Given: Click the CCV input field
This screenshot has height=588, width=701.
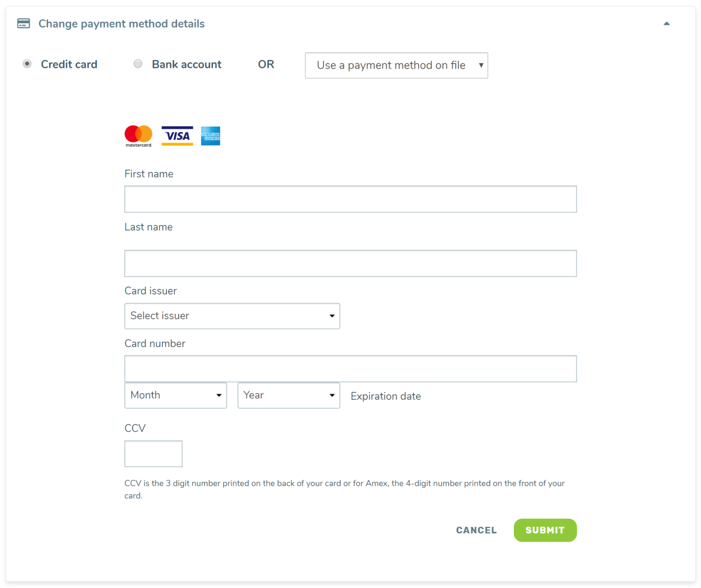Looking at the screenshot, I should 153,453.
